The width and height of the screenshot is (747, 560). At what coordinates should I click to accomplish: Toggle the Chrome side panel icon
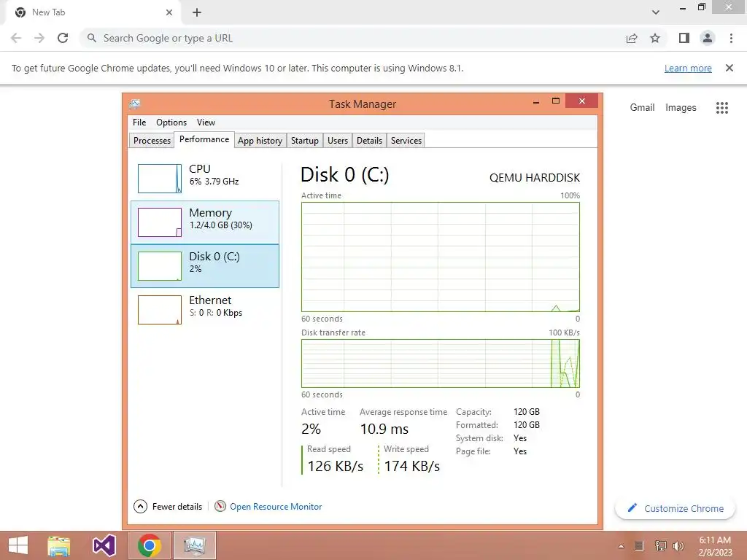[684, 38]
